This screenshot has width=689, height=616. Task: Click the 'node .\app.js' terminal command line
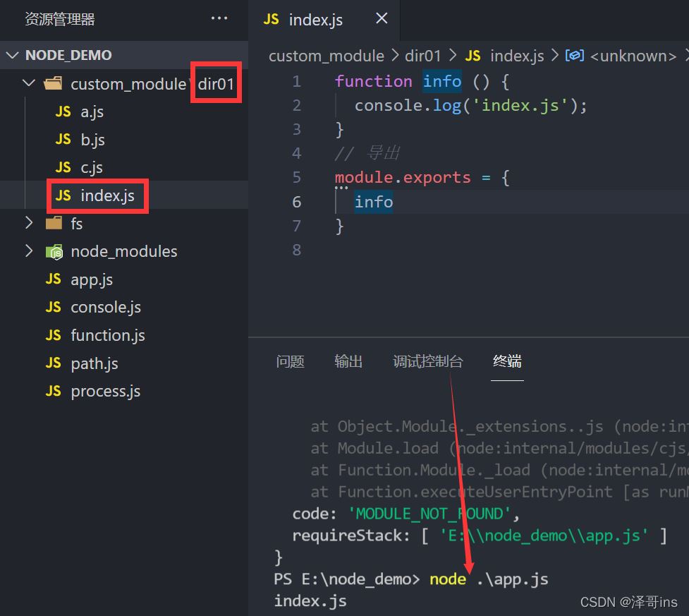[489, 579]
